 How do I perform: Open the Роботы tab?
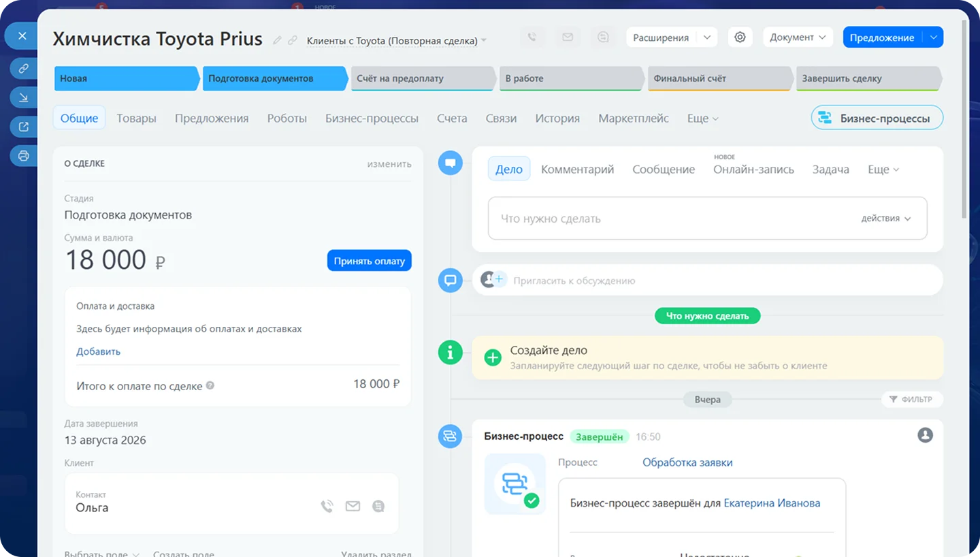pyautogui.click(x=287, y=118)
